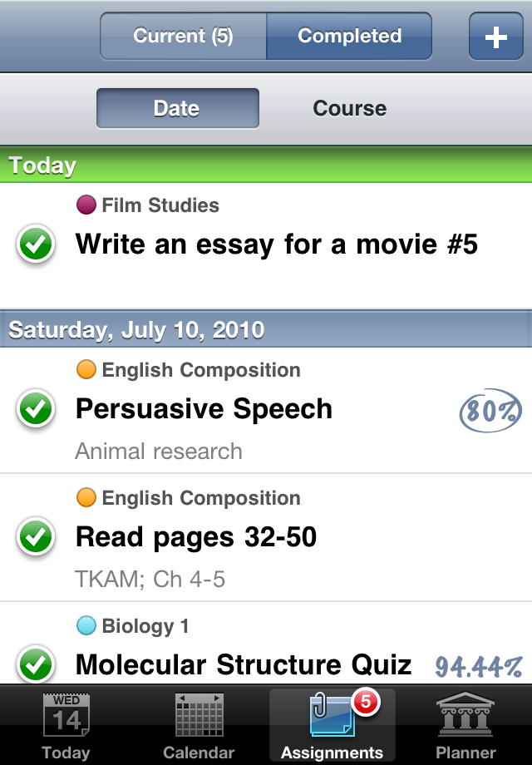Switch to the Current (5) segment
The width and height of the screenshot is (532, 765).
point(183,37)
